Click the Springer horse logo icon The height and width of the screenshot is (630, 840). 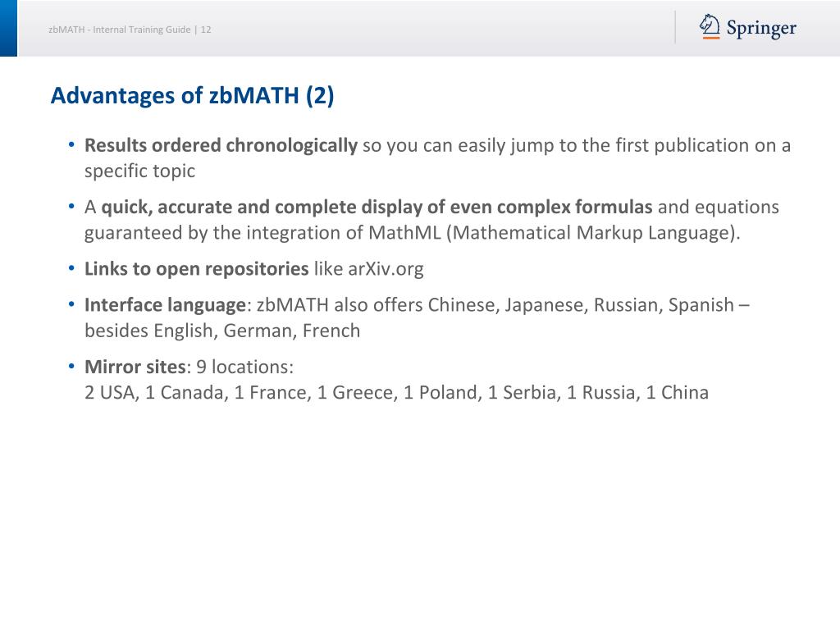[x=710, y=27]
